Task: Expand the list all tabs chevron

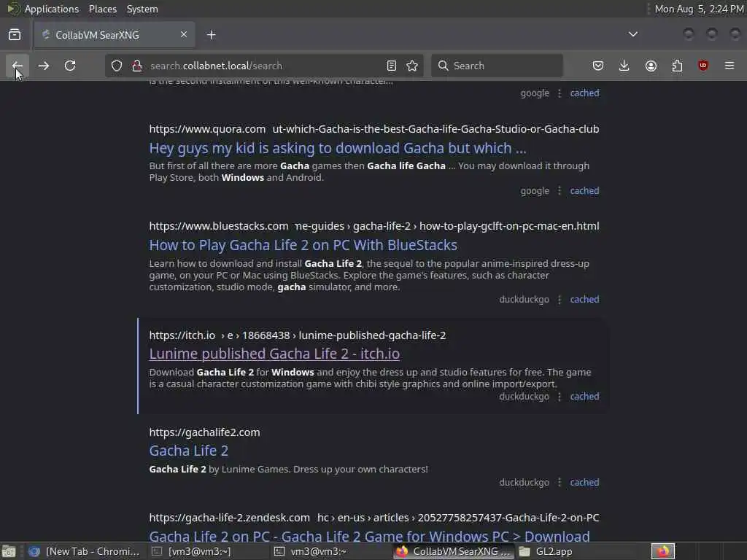Action: tap(633, 34)
